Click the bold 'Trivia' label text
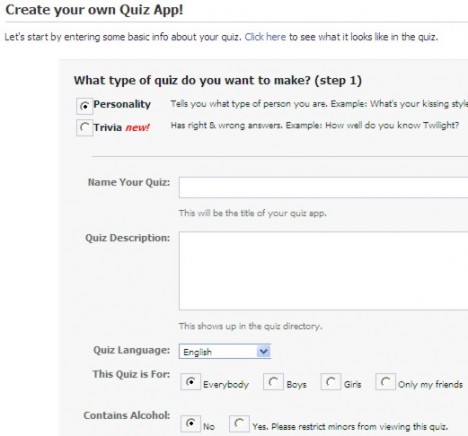 coord(108,127)
